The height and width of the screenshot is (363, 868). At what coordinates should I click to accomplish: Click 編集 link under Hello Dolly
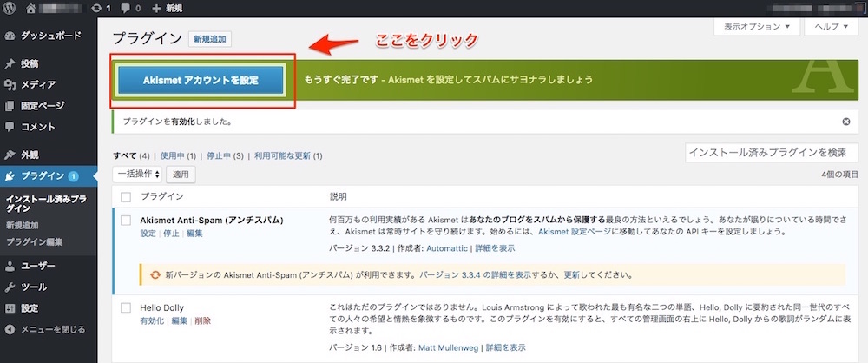coord(180,320)
